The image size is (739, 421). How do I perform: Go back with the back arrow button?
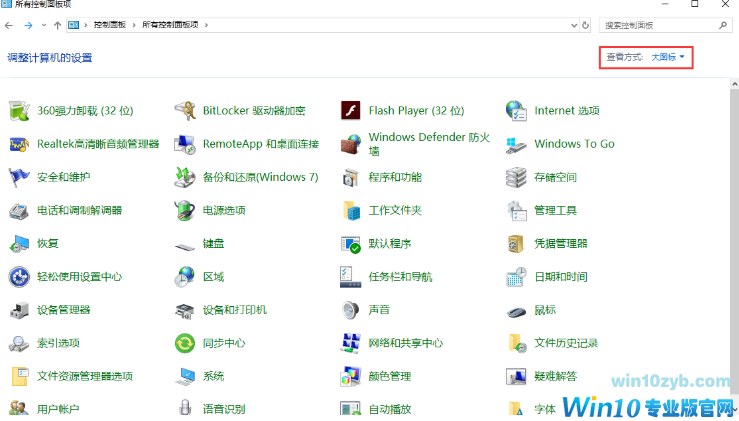coord(9,25)
